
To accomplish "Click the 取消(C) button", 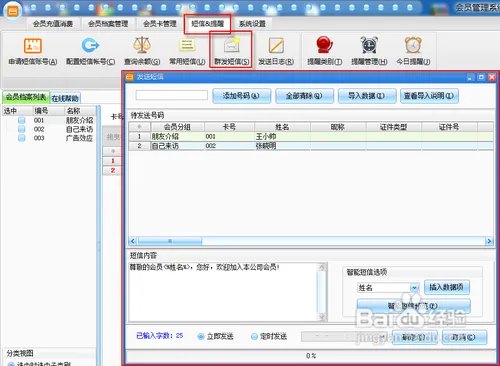I will tap(464, 337).
